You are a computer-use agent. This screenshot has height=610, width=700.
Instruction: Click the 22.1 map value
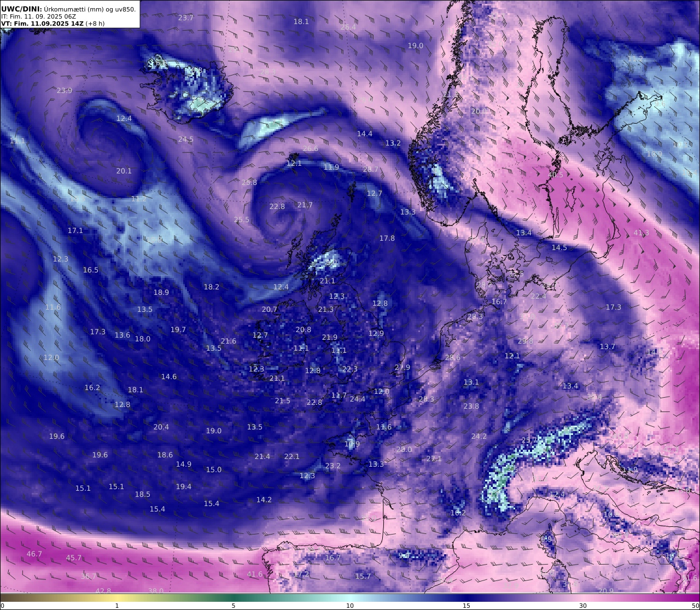(292, 456)
